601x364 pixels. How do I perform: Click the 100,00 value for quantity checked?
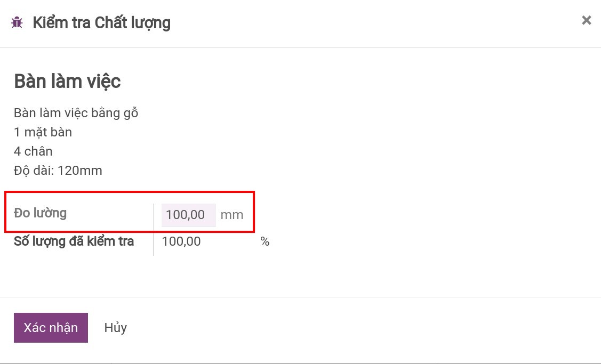pos(181,241)
